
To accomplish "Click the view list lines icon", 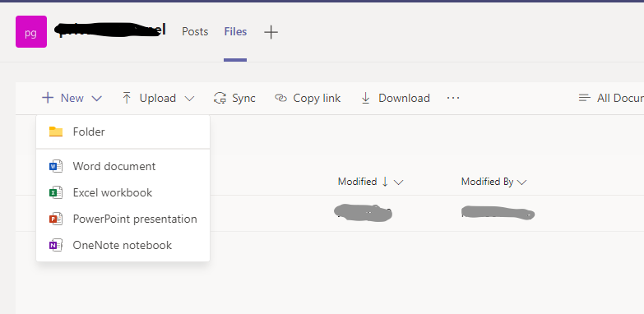I will click(584, 98).
